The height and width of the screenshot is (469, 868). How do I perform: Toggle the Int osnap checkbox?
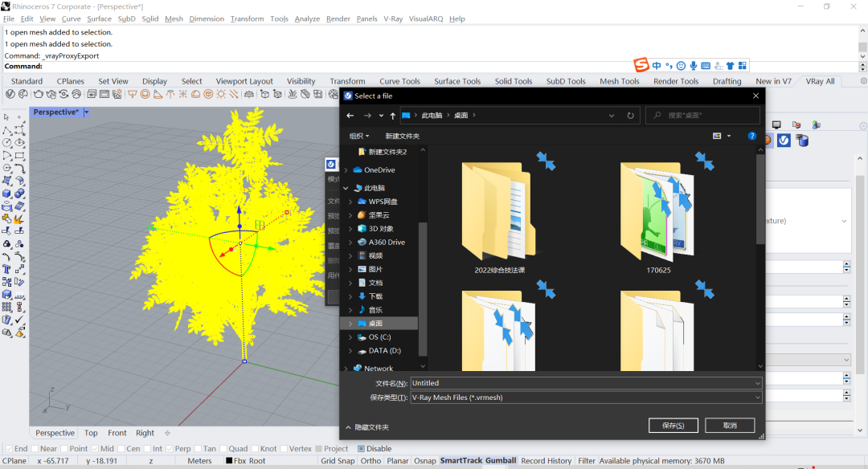[147, 449]
